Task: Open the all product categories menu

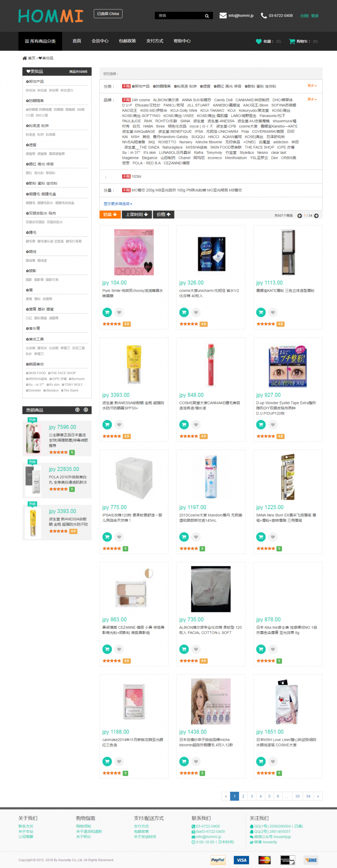Action: click(40, 42)
